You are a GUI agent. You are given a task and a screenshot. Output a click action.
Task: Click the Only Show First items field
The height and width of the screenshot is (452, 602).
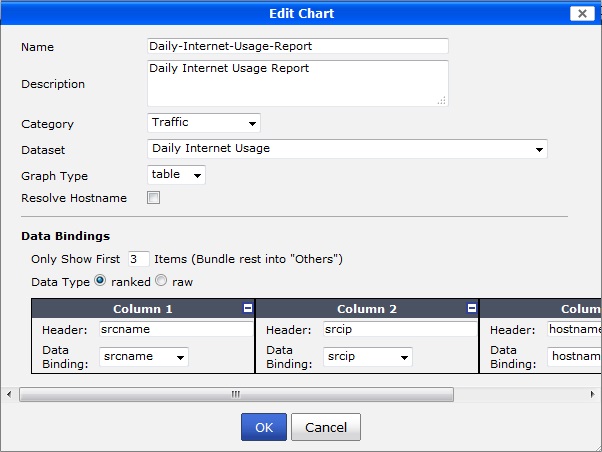tap(139, 259)
